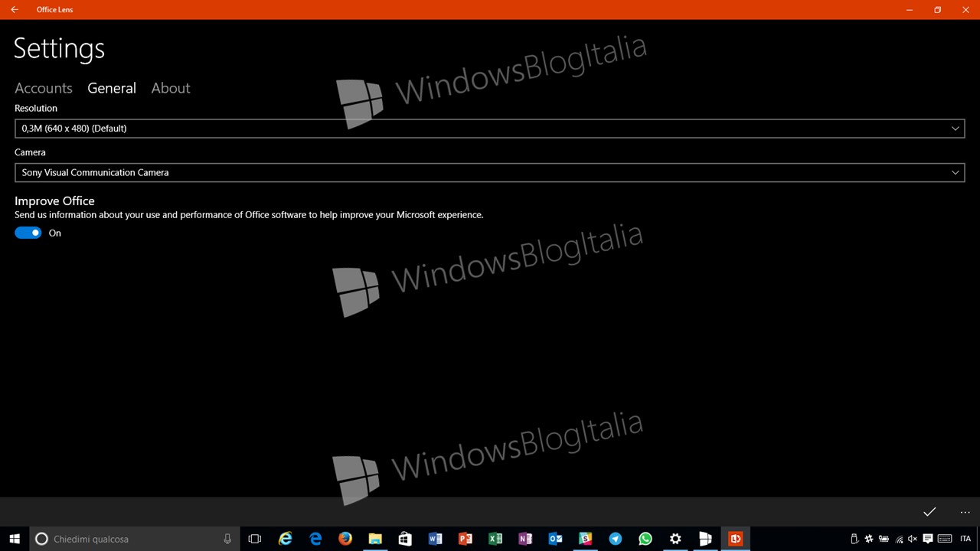Screen dimensions: 980x551
Task: Open the About tab
Action: tap(171, 88)
